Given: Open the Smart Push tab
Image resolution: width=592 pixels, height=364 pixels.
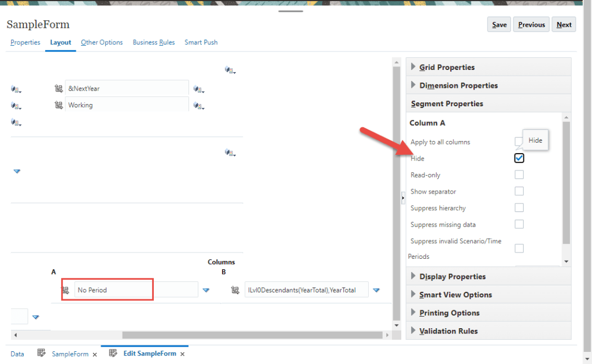Looking at the screenshot, I should point(201,42).
